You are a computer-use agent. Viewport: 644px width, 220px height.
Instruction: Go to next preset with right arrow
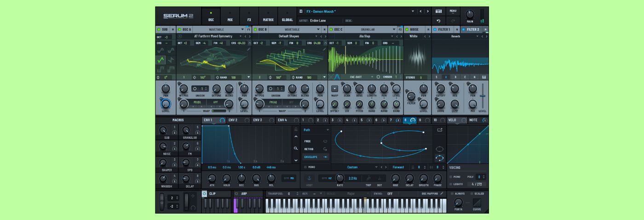(428, 11)
